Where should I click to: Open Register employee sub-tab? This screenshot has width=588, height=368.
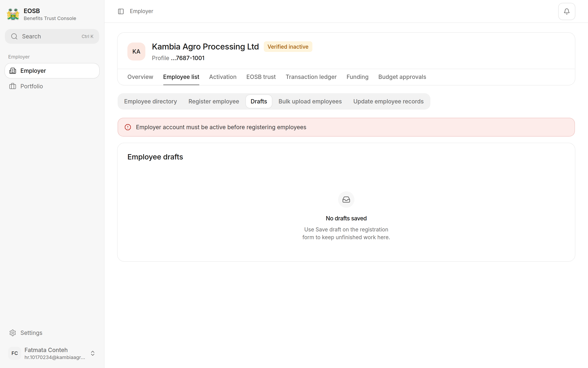click(x=214, y=101)
